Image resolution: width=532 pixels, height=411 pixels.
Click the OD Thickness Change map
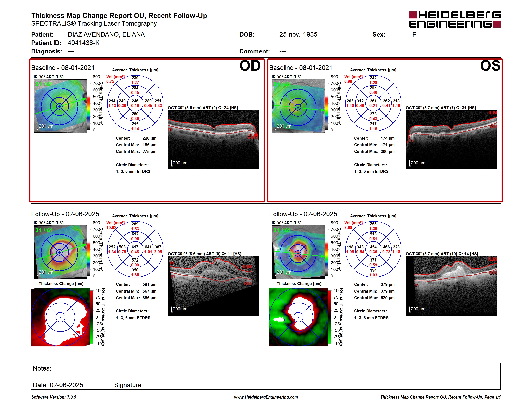pos(60,317)
